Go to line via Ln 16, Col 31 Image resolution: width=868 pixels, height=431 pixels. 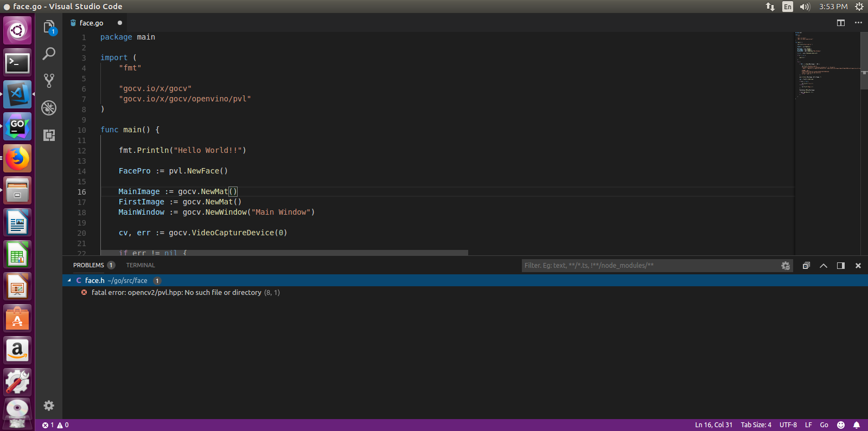pyautogui.click(x=713, y=425)
